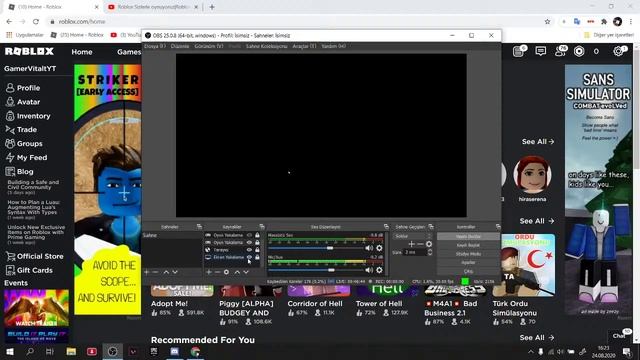This screenshot has height=360, width=640.
Task: Open Roblox chat messages icon in header
Action: (540, 51)
